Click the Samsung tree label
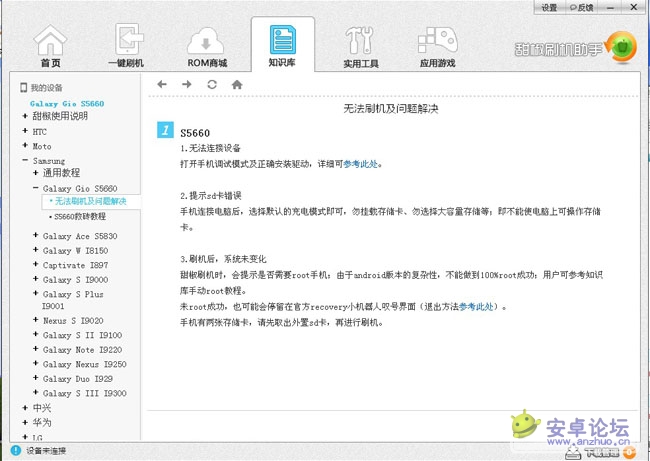This screenshot has width=650, height=461. 49,161
